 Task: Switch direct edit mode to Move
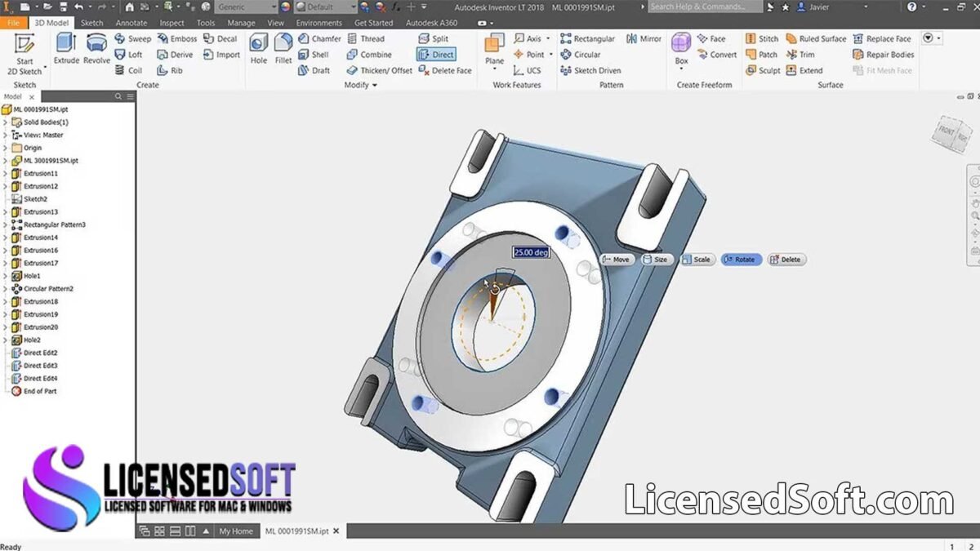click(x=617, y=260)
